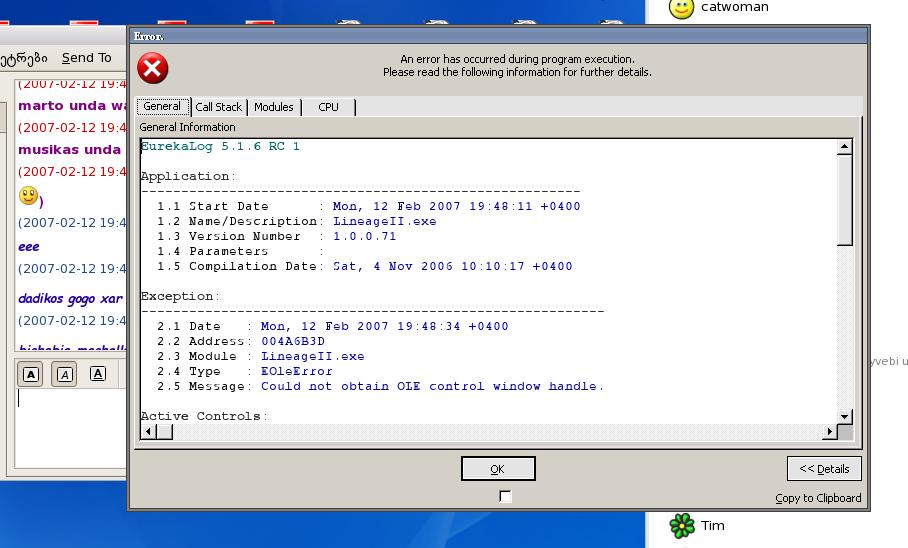
Task: Switch to the Call Stack tab
Action: [218, 107]
